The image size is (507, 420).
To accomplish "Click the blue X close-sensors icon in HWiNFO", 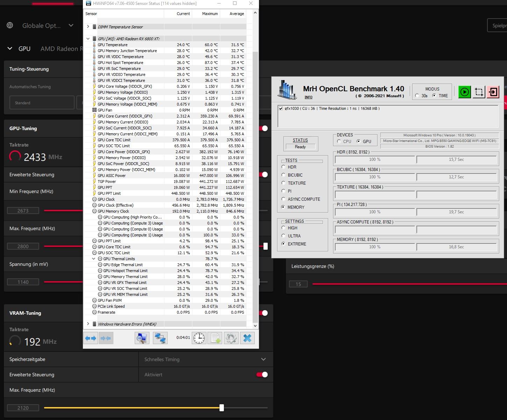I will pos(247,338).
